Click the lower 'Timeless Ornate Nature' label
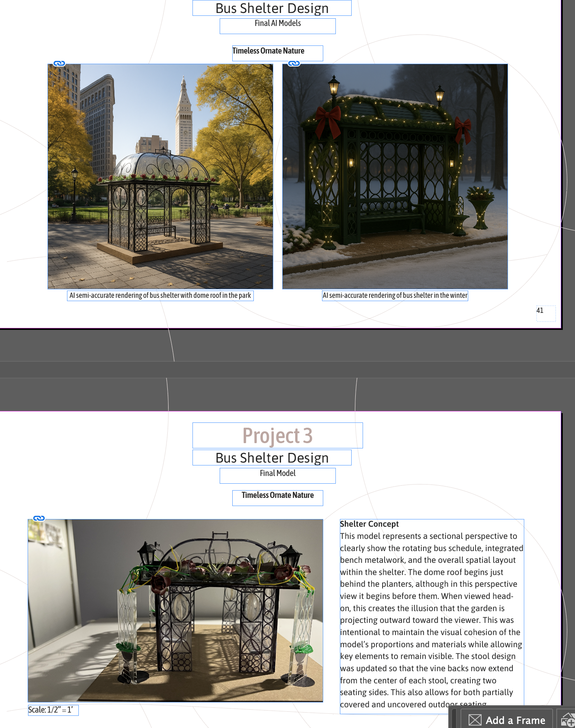The width and height of the screenshot is (575, 728). (x=277, y=498)
